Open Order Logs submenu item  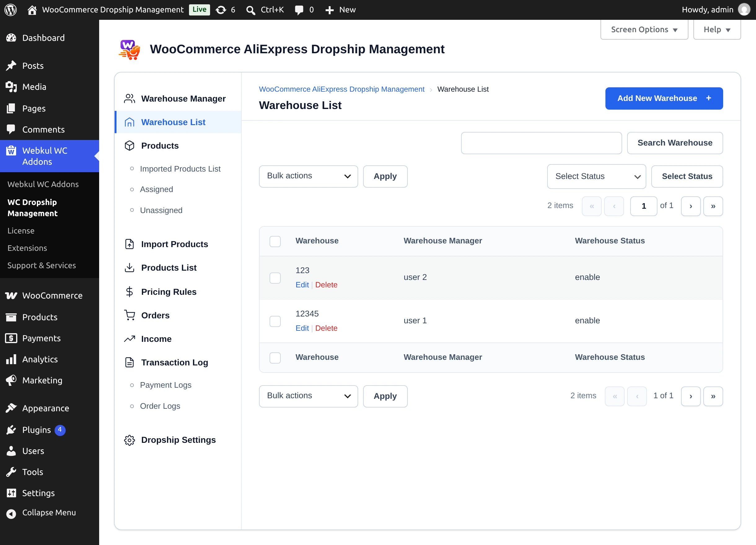click(160, 406)
